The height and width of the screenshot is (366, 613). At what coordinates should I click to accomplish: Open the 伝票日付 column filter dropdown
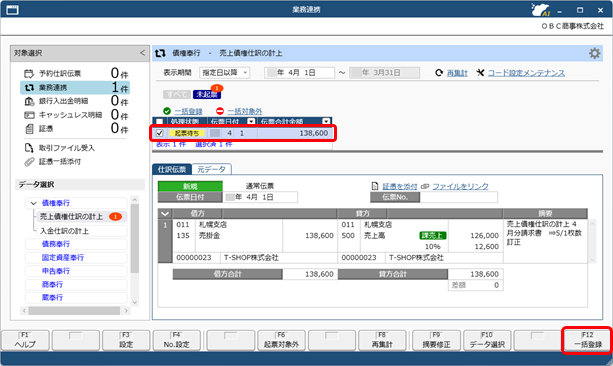251,122
